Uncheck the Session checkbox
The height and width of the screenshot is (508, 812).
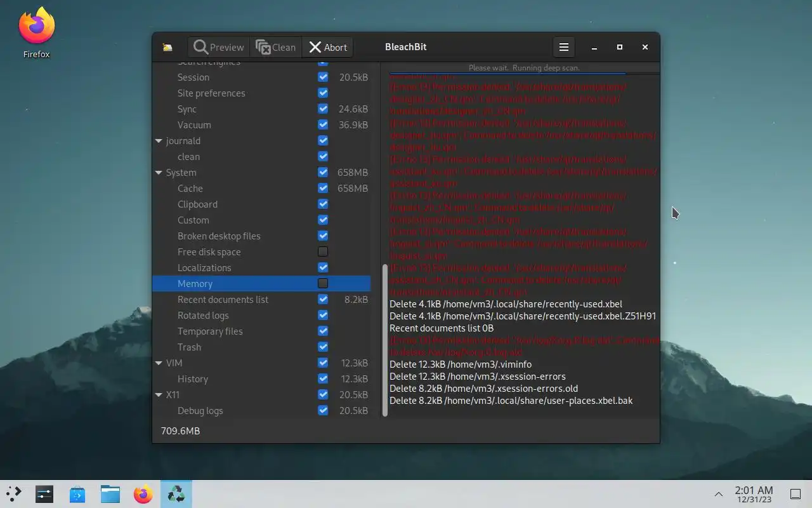pos(323,77)
